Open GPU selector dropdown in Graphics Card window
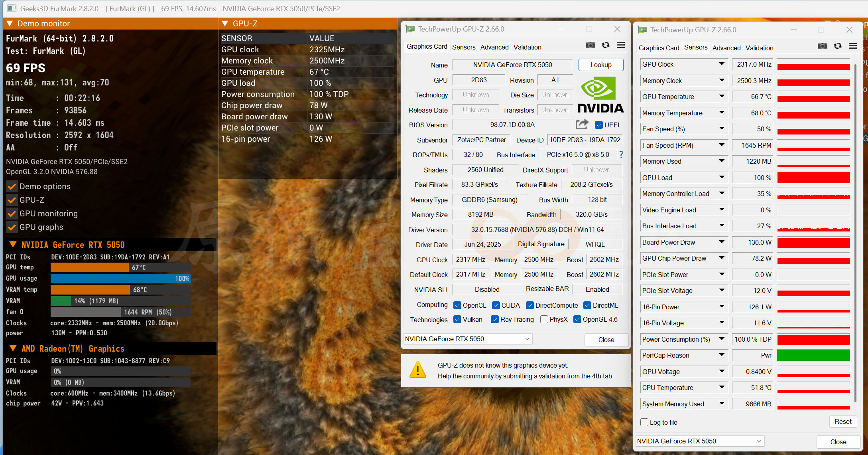Image resolution: width=868 pixels, height=455 pixels. point(468,339)
